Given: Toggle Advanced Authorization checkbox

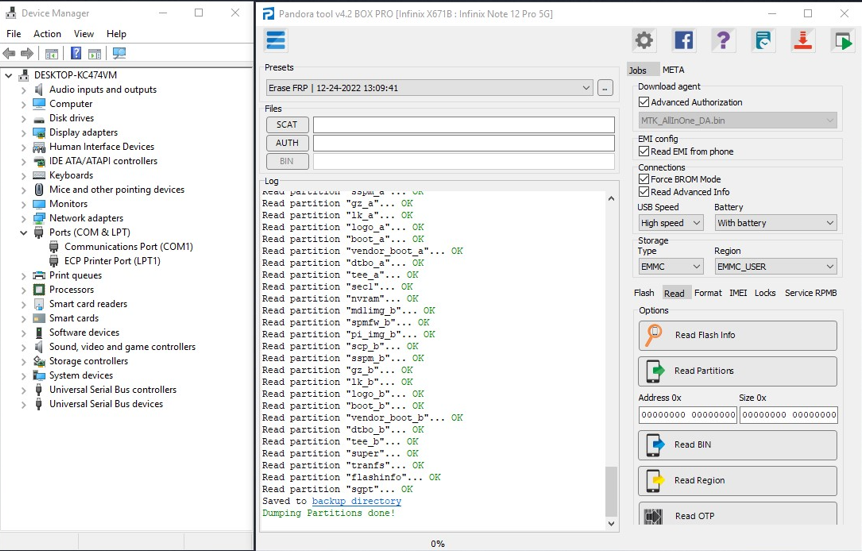Looking at the screenshot, I should (644, 102).
